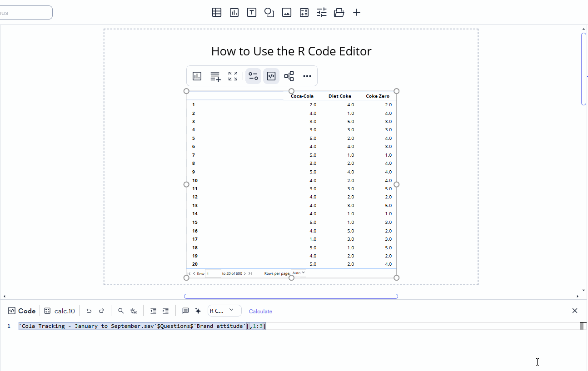Image resolution: width=588 pixels, height=371 pixels.
Task: Open the three-dots more options menu
Action: tap(307, 76)
